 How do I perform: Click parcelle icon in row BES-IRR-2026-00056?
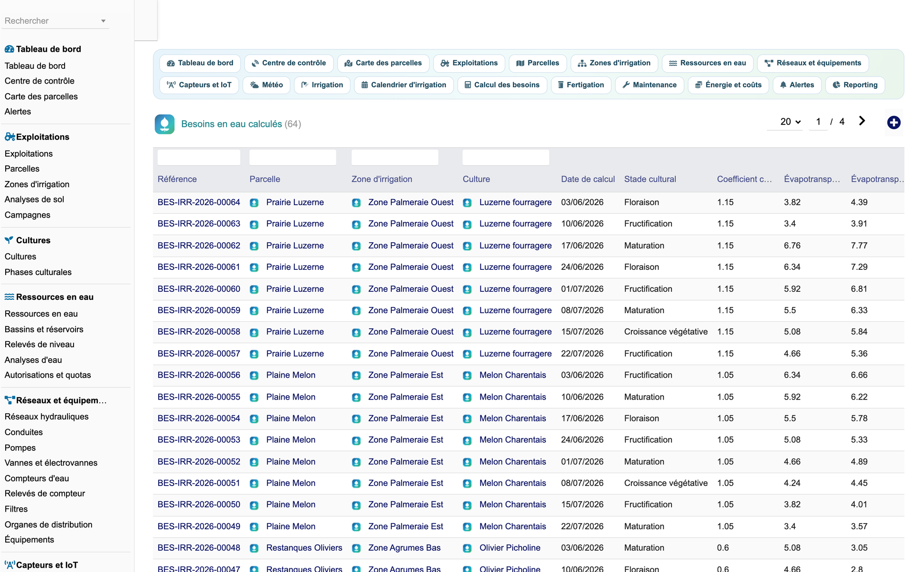coord(255,376)
